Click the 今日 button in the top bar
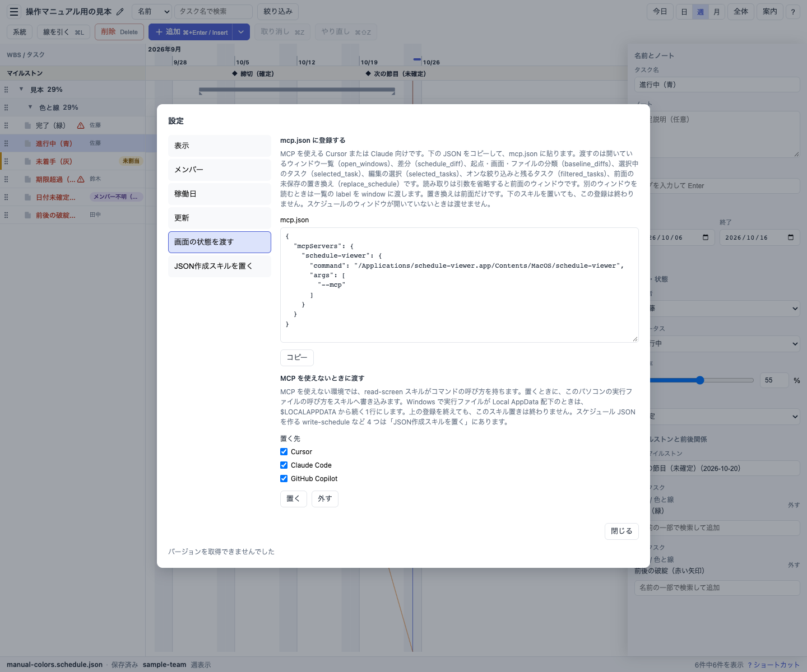Viewport: 807px width, 672px height. [660, 12]
